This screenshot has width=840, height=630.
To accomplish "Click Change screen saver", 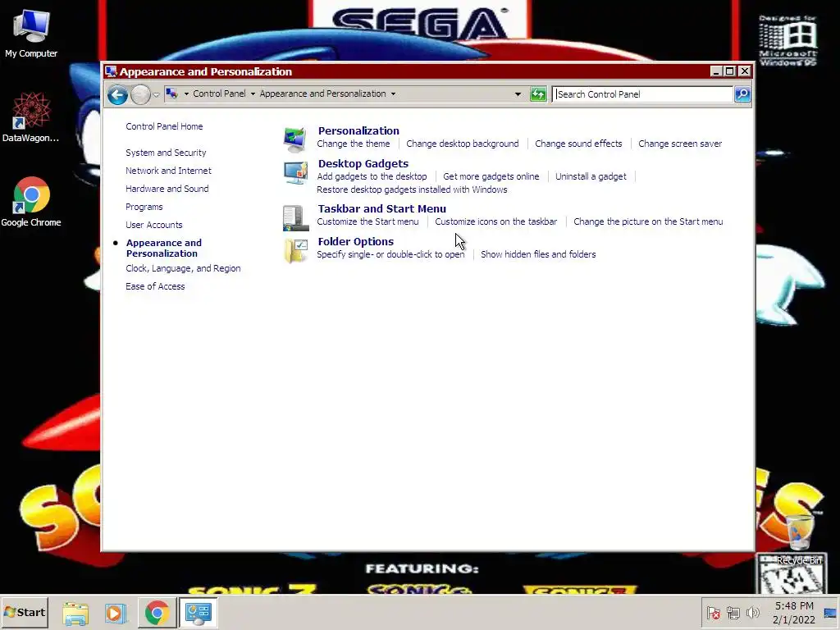I will (x=680, y=144).
